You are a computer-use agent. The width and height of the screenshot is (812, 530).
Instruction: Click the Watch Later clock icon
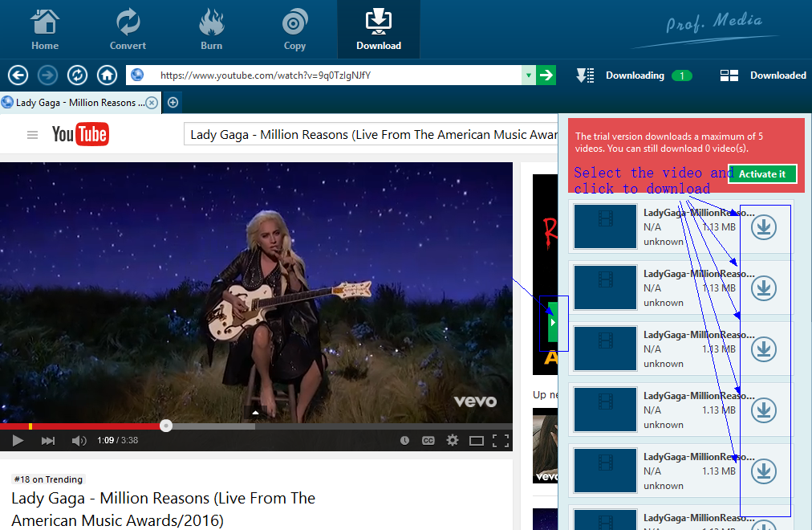(404, 440)
